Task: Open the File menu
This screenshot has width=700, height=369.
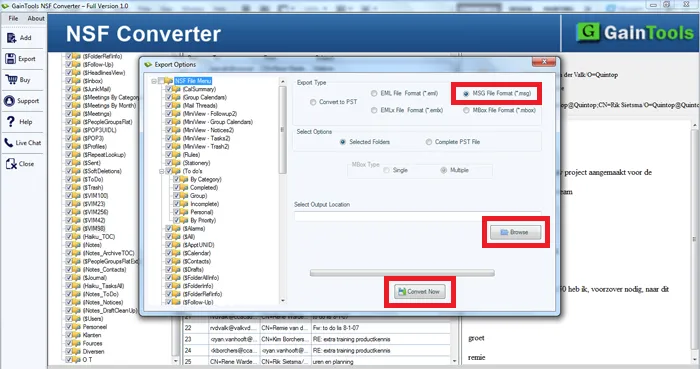Action: point(13,18)
